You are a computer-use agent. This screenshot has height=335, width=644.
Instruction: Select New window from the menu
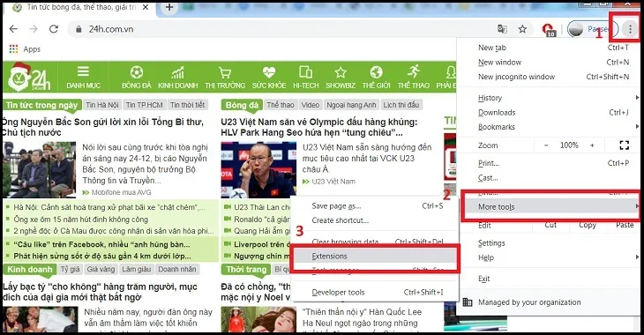(549, 63)
